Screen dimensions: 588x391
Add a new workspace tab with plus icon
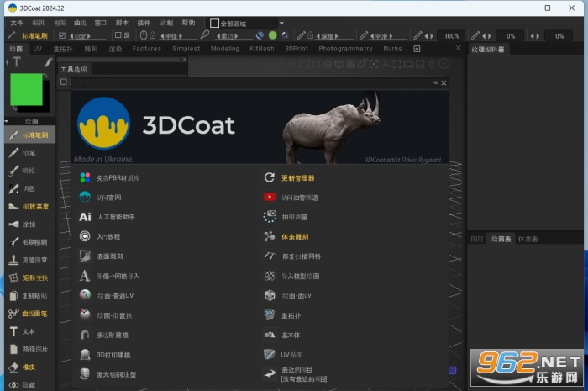click(x=417, y=49)
